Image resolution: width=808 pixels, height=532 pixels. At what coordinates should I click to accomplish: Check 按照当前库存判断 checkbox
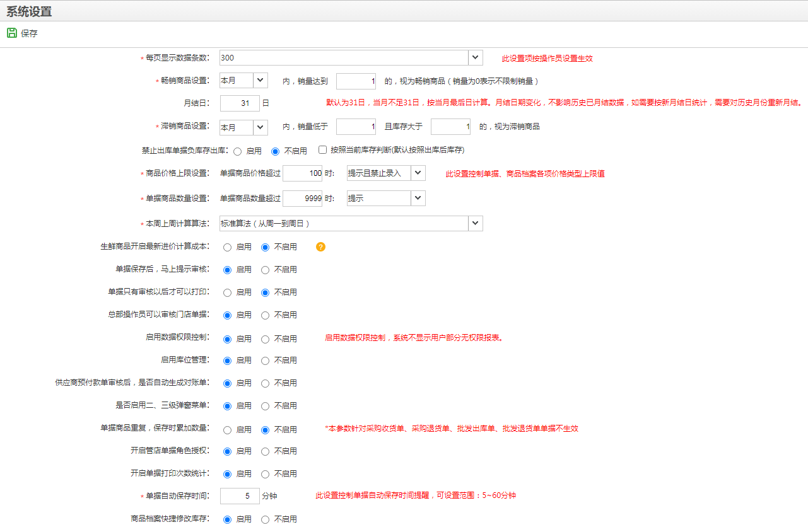323,150
